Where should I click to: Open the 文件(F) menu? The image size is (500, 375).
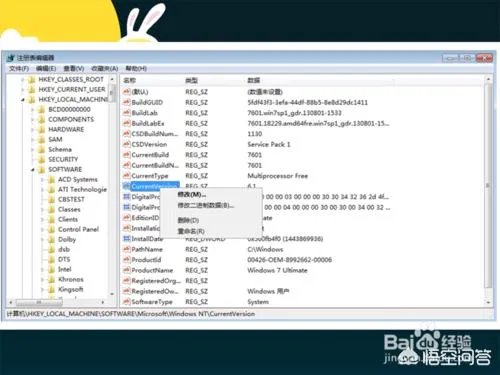pos(19,68)
